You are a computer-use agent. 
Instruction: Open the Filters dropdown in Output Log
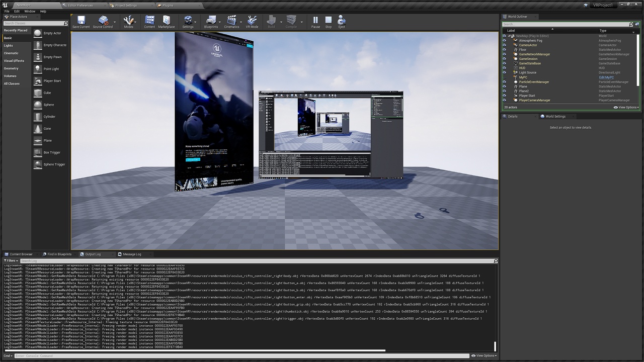click(11, 261)
